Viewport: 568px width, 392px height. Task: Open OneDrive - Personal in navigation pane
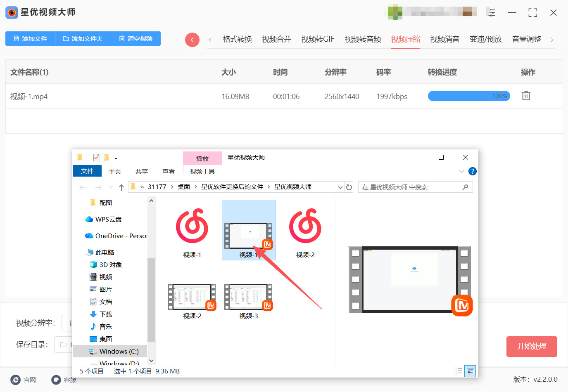click(116, 236)
